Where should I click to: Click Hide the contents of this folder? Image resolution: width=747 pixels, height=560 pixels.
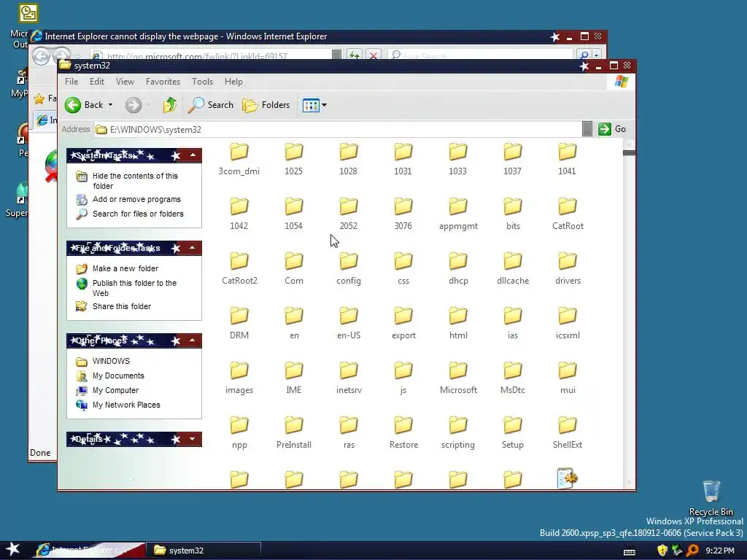(x=135, y=181)
